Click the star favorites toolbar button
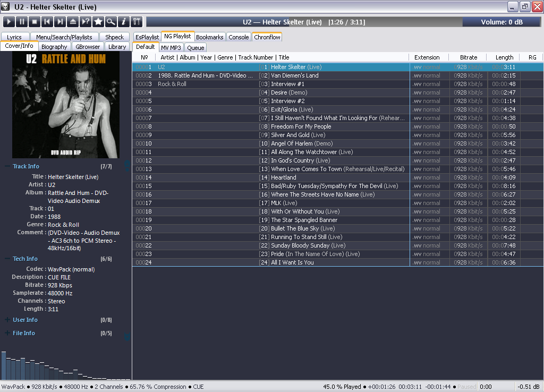This screenshot has width=544, height=392. [98, 22]
